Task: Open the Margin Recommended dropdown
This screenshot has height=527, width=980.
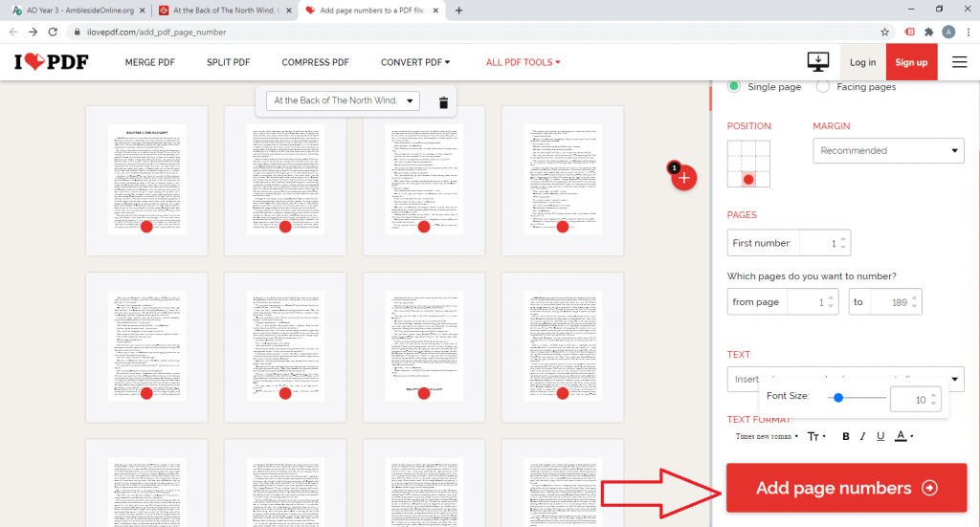Action: click(x=888, y=150)
